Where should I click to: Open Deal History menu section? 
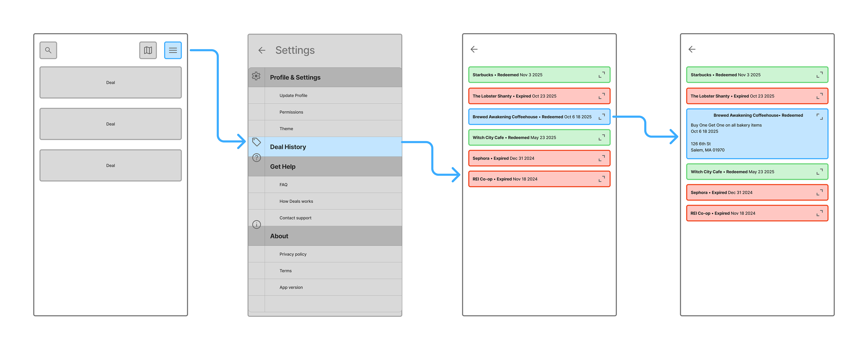[288, 147]
